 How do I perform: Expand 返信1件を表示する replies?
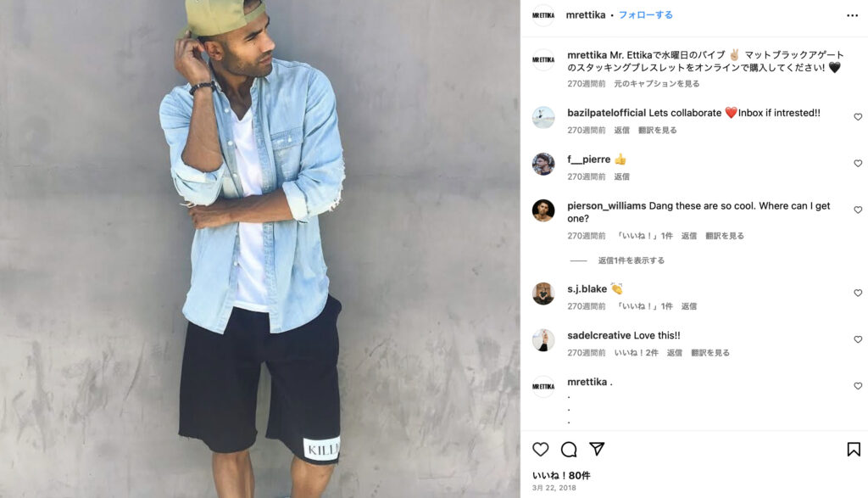pyautogui.click(x=631, y=260)
